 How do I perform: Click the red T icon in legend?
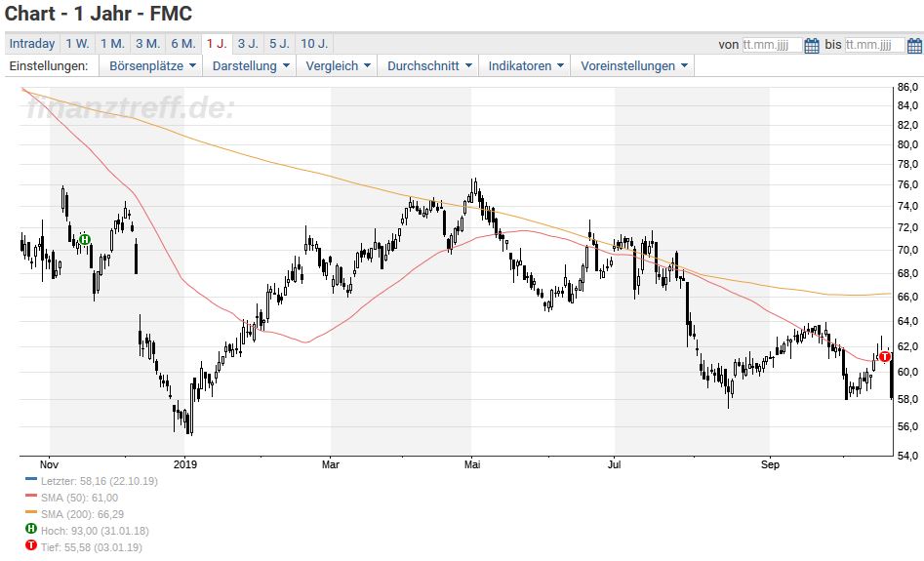31,545
